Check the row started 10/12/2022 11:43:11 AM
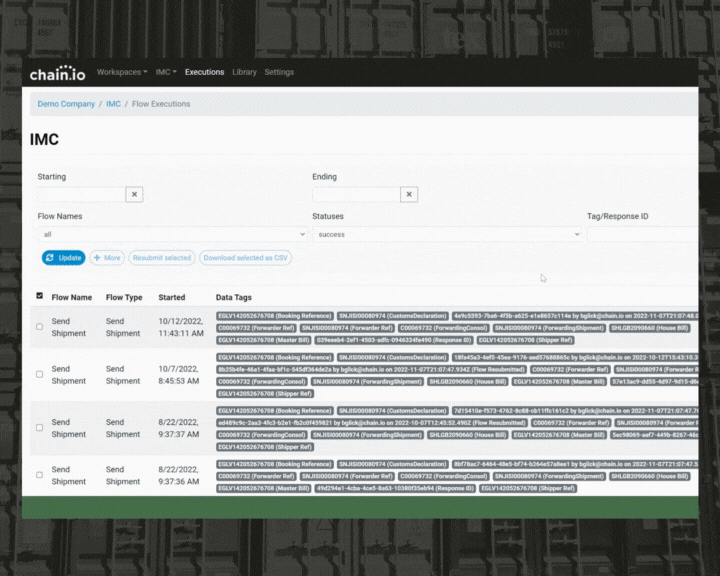The image size is (720, 576). (x=39, y=327)
